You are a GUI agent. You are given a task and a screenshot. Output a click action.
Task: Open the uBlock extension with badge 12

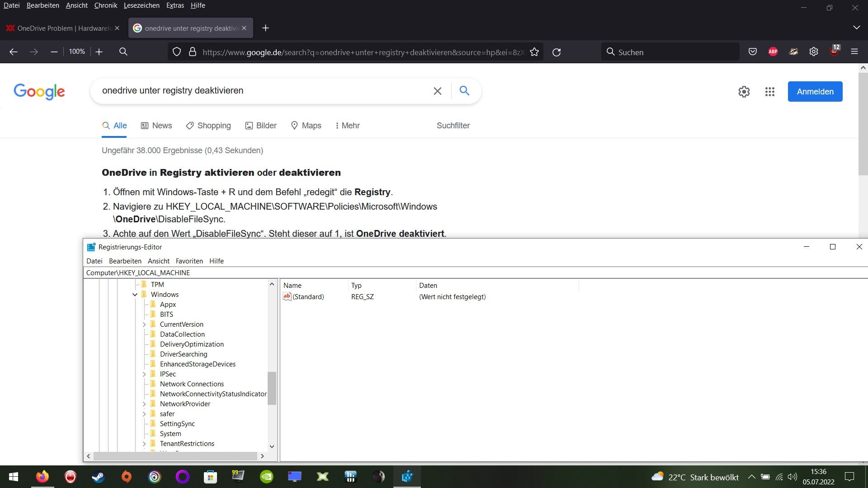(835, 51)
